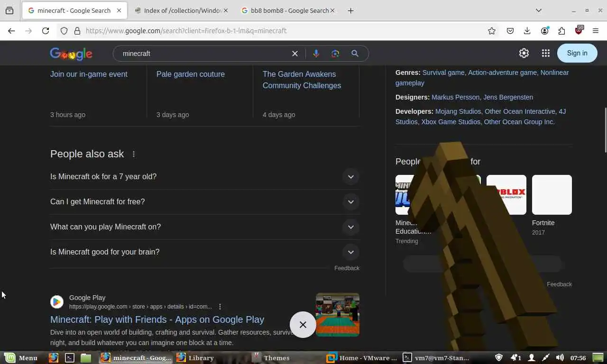Switch to Home - VMware window

click(362, 358)
